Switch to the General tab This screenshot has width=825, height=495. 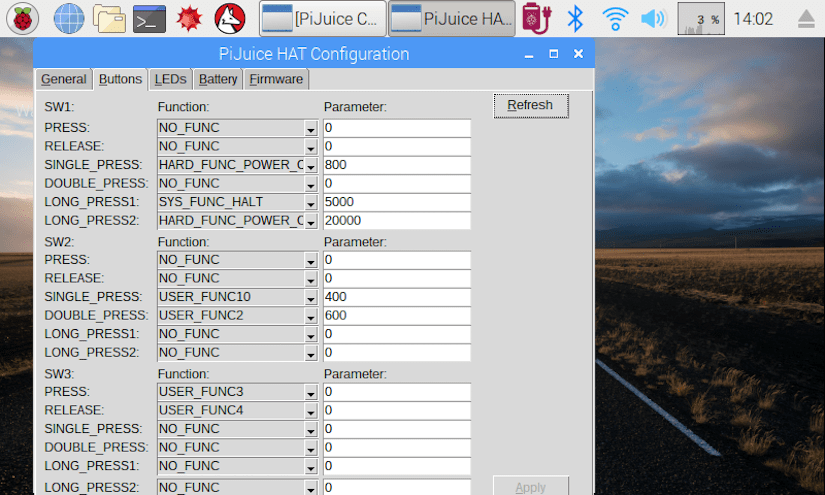coord(64,79)
